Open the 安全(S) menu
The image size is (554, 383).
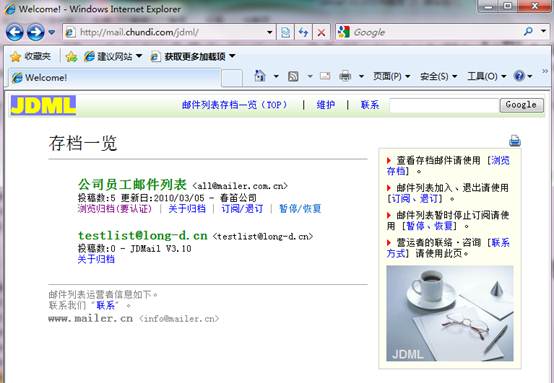tap(438, 76)
